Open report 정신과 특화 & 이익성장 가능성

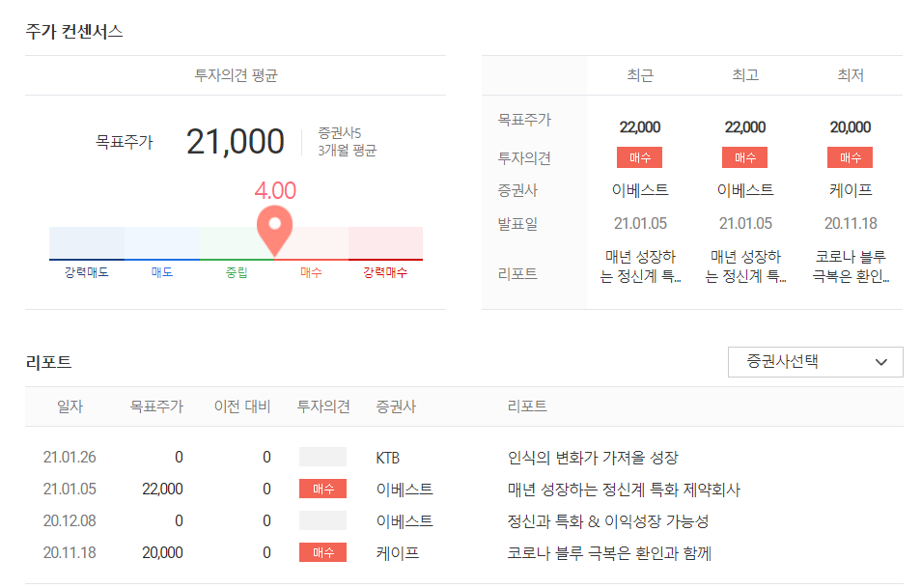pyautogui.click(x=608, y=521)
